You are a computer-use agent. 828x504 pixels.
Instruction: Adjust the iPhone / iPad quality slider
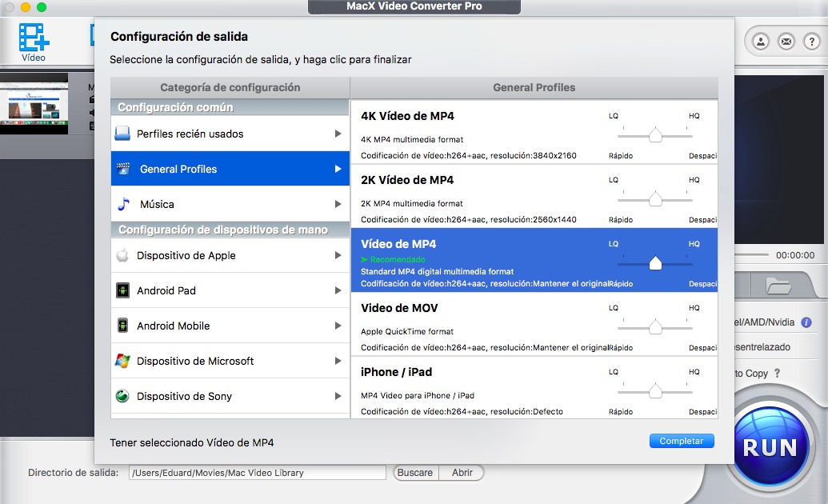pyautogui.click(x=655, y=391)
